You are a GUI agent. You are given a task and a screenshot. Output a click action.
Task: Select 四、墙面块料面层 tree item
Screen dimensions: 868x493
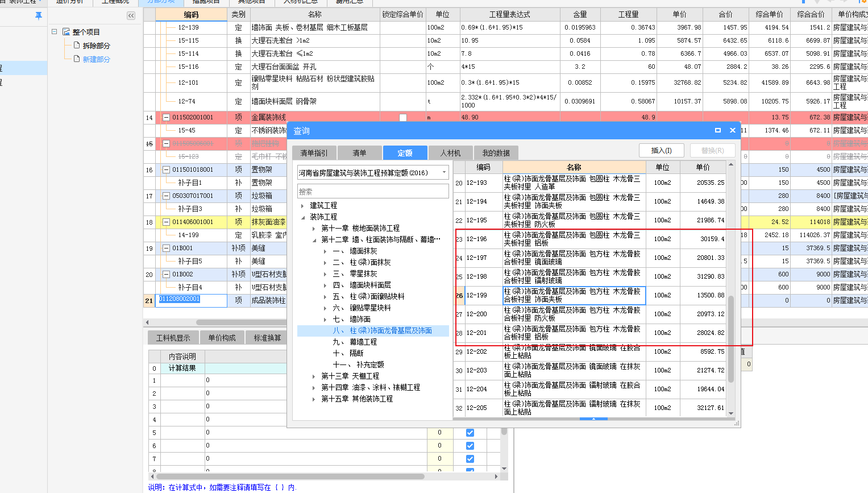pos(362,285)
